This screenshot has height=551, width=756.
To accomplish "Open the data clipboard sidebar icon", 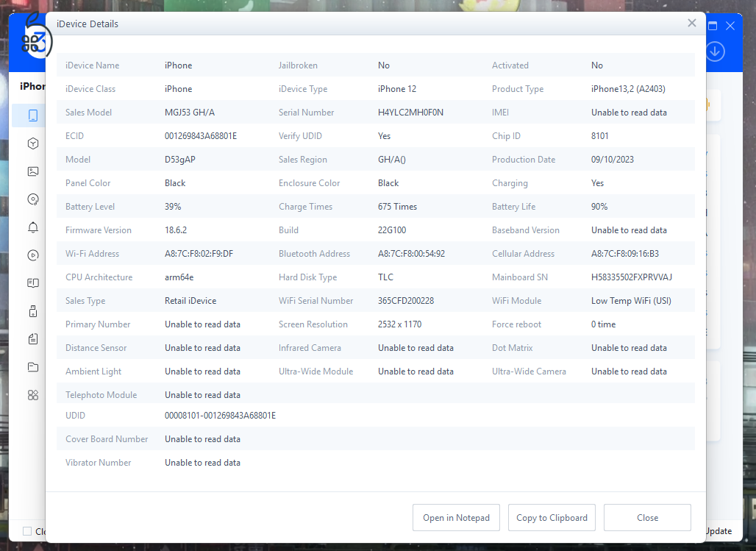I will 33,339.
